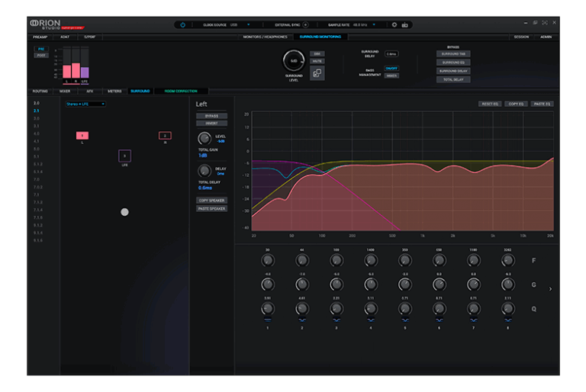Open the PREAMP tab

coord(40,37)
